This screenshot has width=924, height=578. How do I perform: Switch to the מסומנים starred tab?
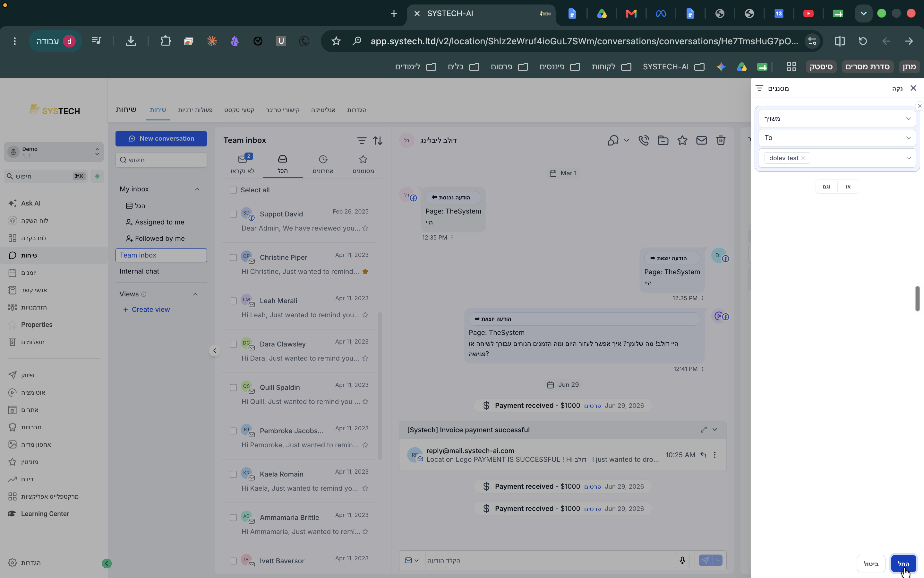[363, 164]
